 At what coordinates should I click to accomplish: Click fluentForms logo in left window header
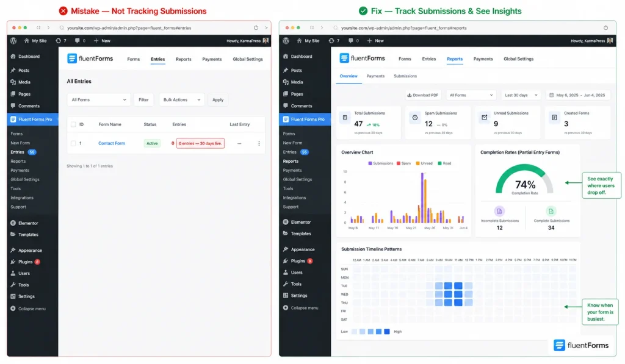tap(90, 59)
